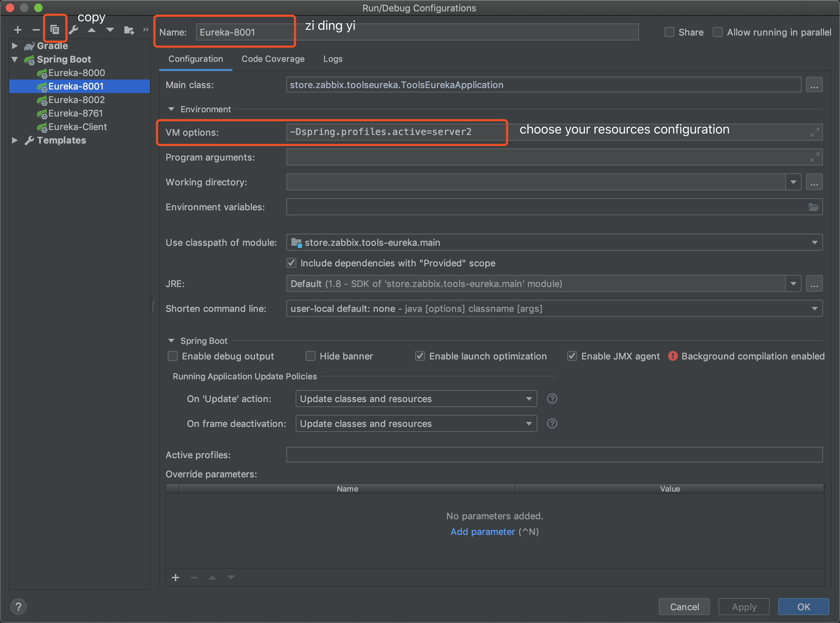The height and width of the screenshot is (623, 840).
Task: Open the JRE dropdown list
Action: pos(793,283)
